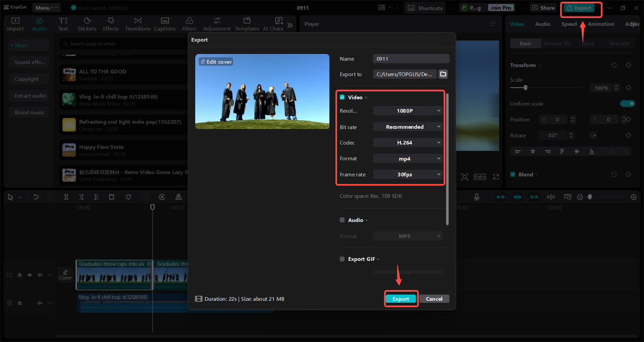Open the selection tool dropdown arrow

(20, 198)
